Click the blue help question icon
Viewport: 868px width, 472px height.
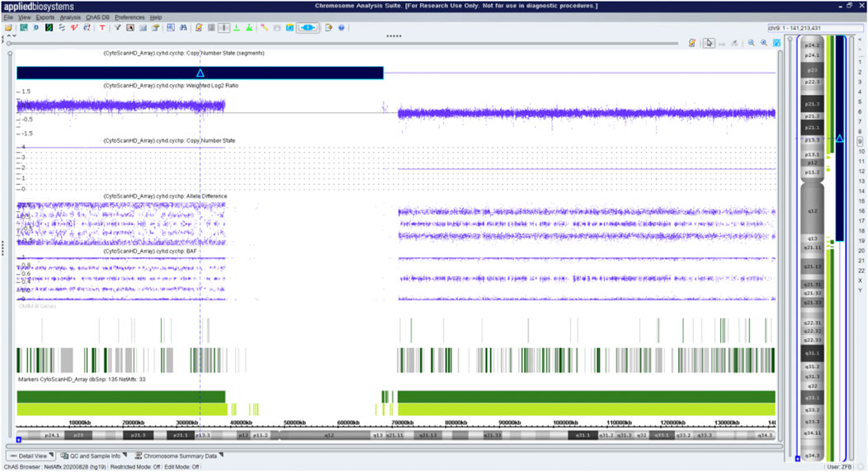point(341,28)
